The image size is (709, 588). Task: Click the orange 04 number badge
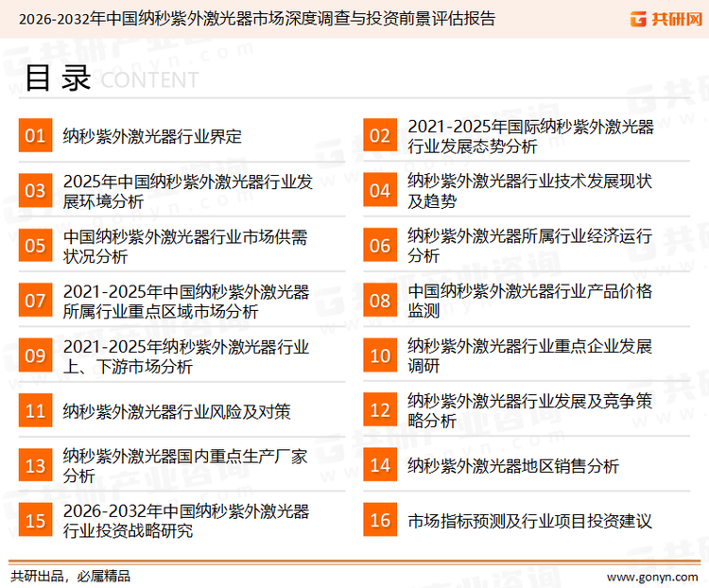click(380, 190)
